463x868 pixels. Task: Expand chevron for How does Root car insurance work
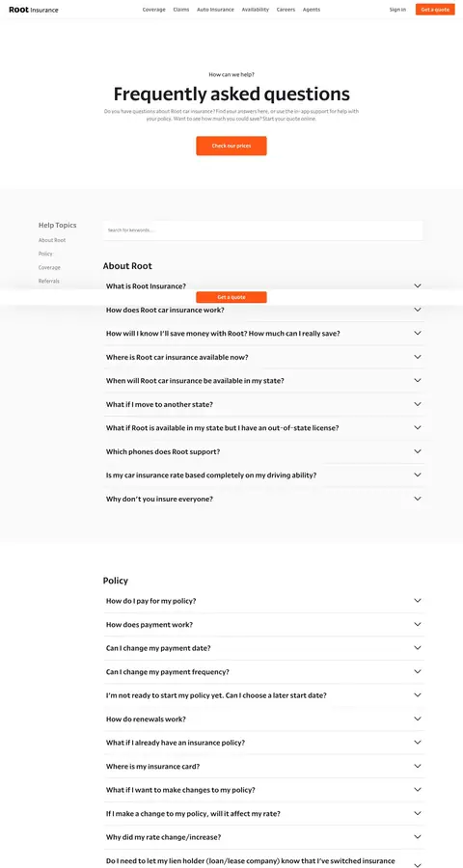coord(418,310)
